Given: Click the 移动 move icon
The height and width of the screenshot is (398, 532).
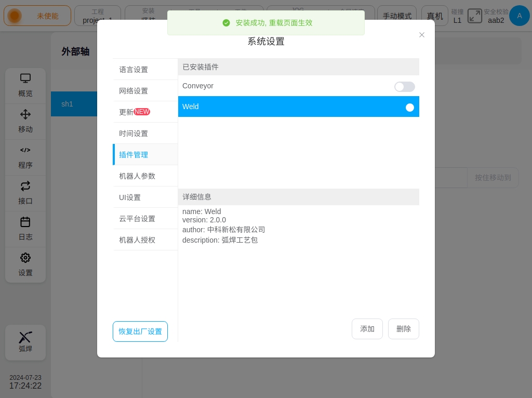Looking at the screenshot, I should click(x=25, y=114).
